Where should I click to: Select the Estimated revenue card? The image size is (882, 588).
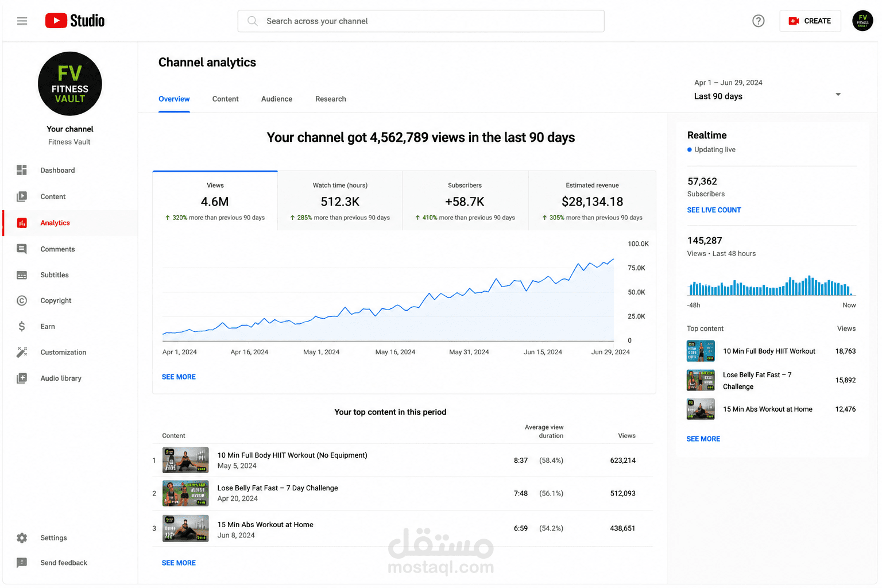(x=592, y=201)
